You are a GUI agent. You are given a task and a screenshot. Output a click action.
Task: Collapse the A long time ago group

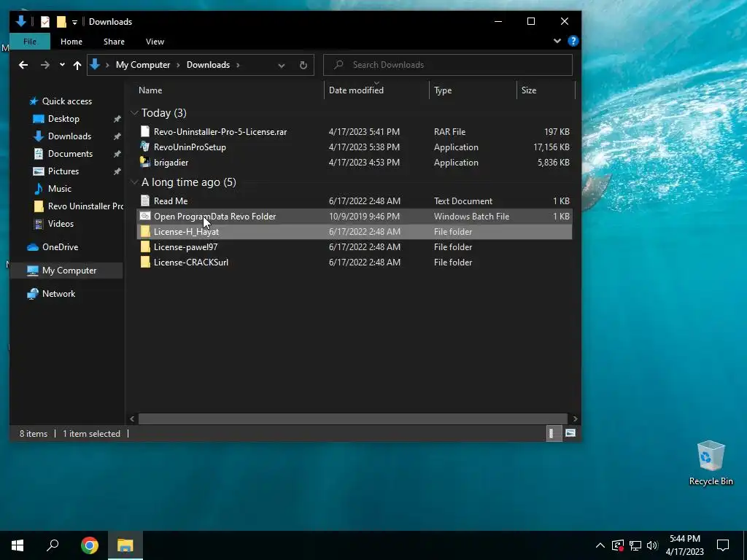134,182
